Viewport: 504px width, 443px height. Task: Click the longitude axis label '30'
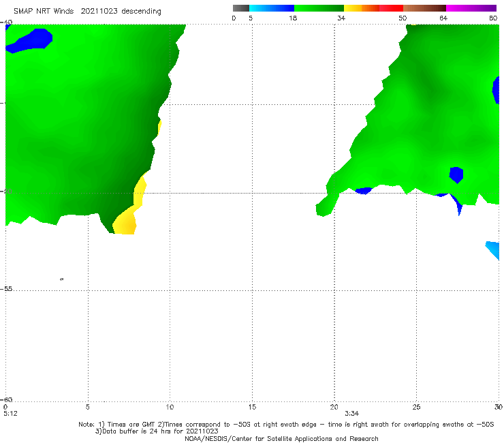[x=499, y=407]
